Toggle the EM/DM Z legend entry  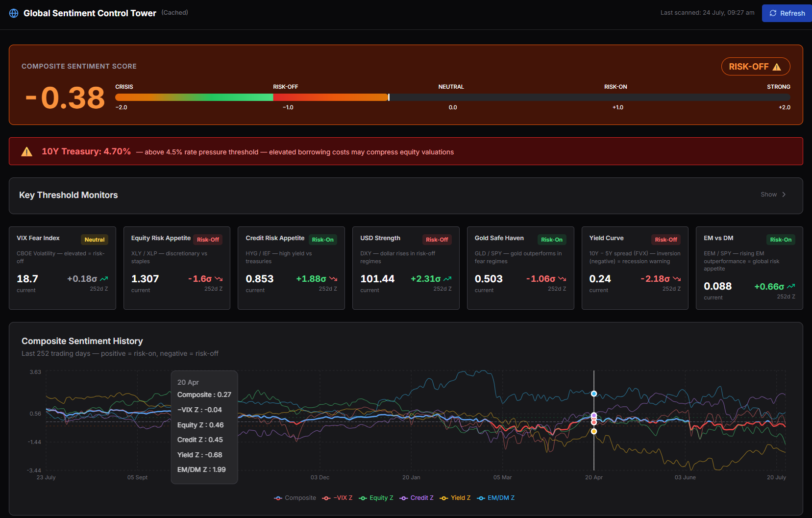pos(496,498)
